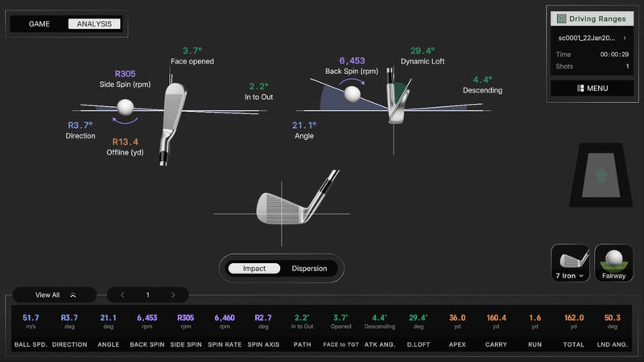This screenshot has height=362, width=644.
Task: Click the Driving Ranges mode icon
Action: (562, 19)
